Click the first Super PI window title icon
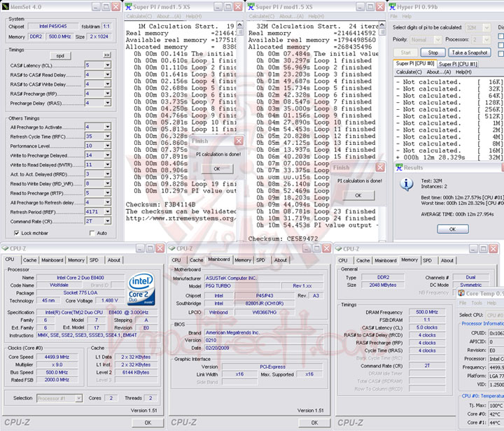The image size is (504, 431). click(x=129, y=6)
